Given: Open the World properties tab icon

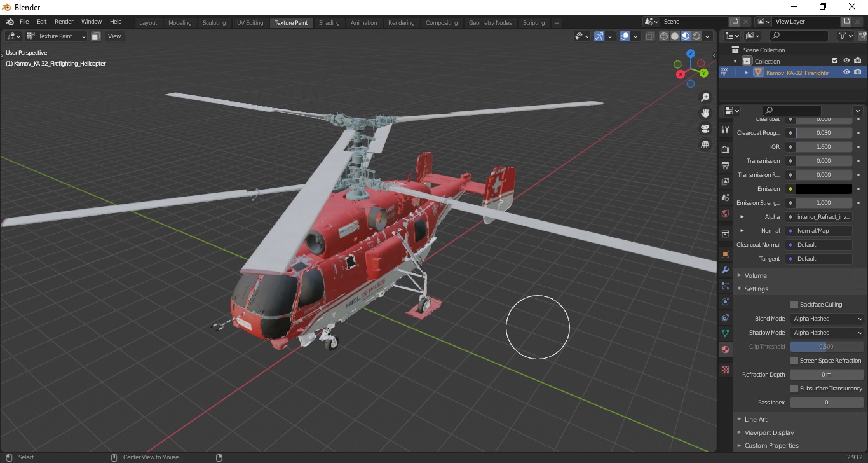Looking at the screenshot, I should (725, 214).
